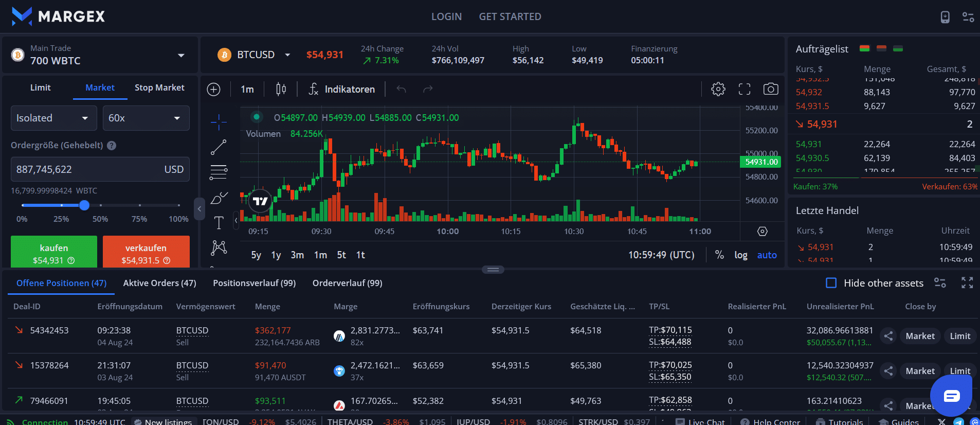980x425 pixels.
Task: Select Fibonacci lines tool
Action: [x=219, y=172]
